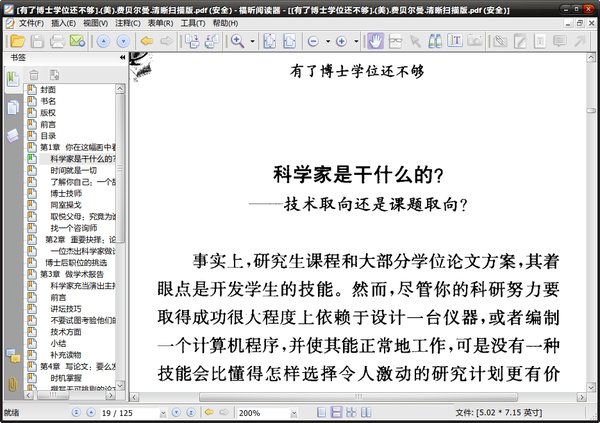
Task: Click the Zoom Out minus button
Action: (313, 41)
